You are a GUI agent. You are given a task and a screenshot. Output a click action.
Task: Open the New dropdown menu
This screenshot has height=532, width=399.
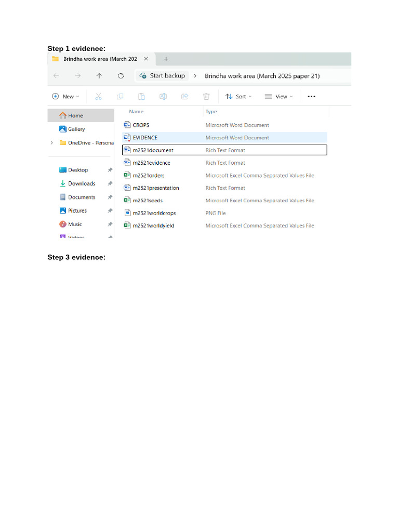coord(66,96)
